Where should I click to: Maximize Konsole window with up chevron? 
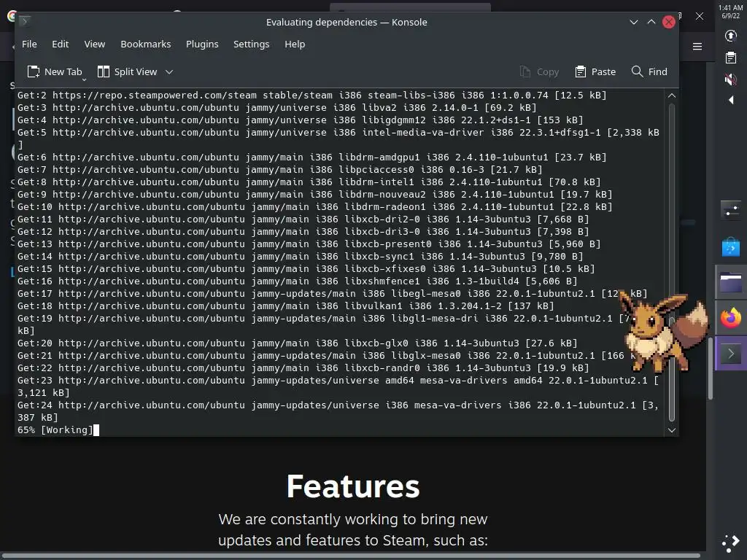point(651,22)
